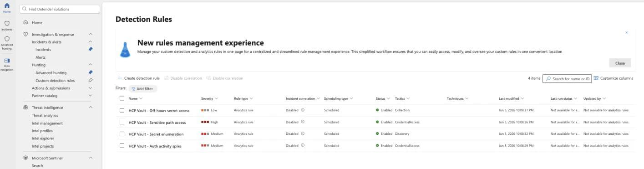Screen dimensions: 644x169
Task: Open rule HCP Vault - Sensitive path access
Action: pos(157,122)
